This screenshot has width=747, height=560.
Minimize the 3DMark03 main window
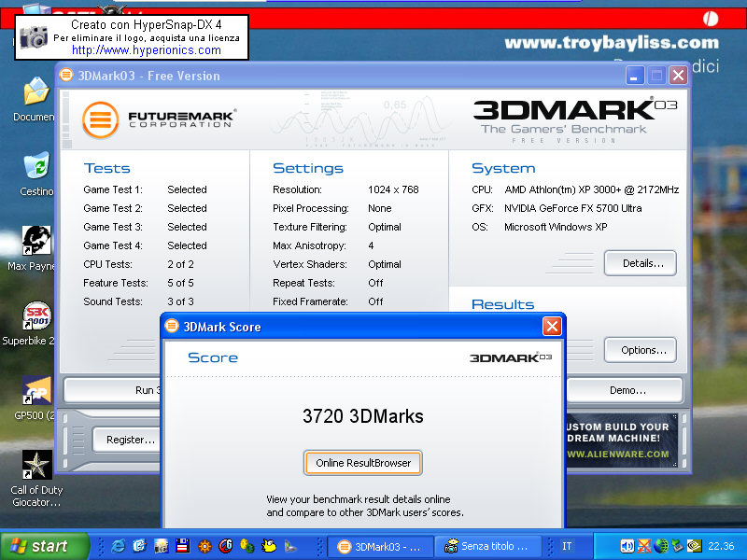coord(635,76)
